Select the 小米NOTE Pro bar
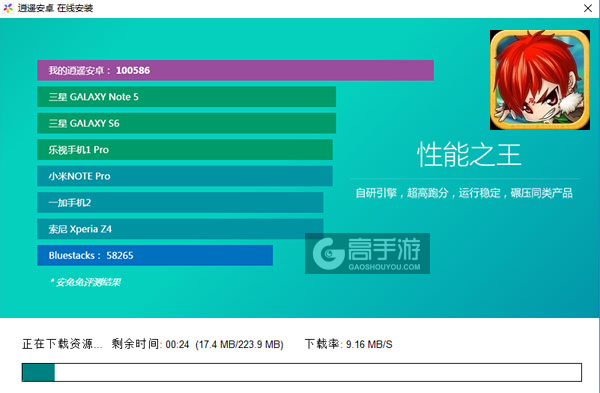The image size is (600, 393). point(185,176)
